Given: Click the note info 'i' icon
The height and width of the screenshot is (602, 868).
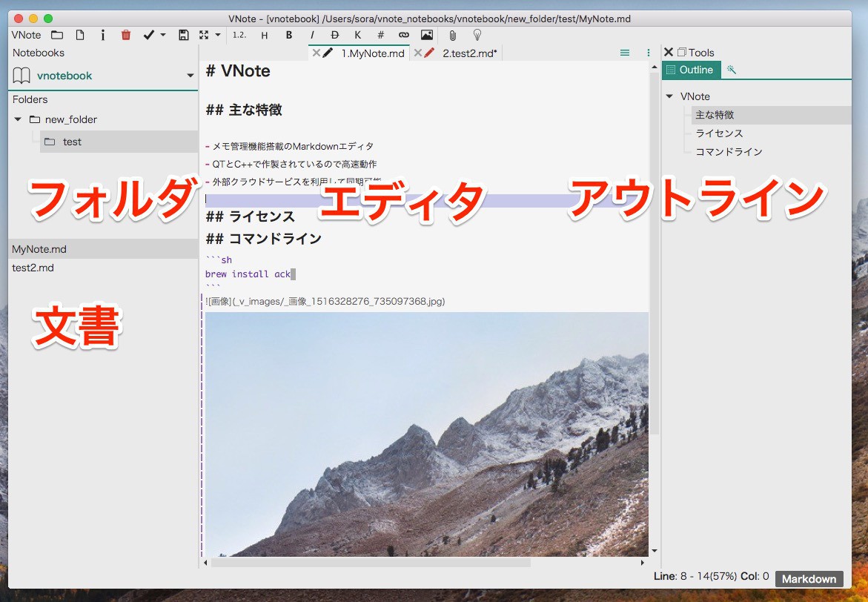Looking at the screenshot, I should point(103,35).
